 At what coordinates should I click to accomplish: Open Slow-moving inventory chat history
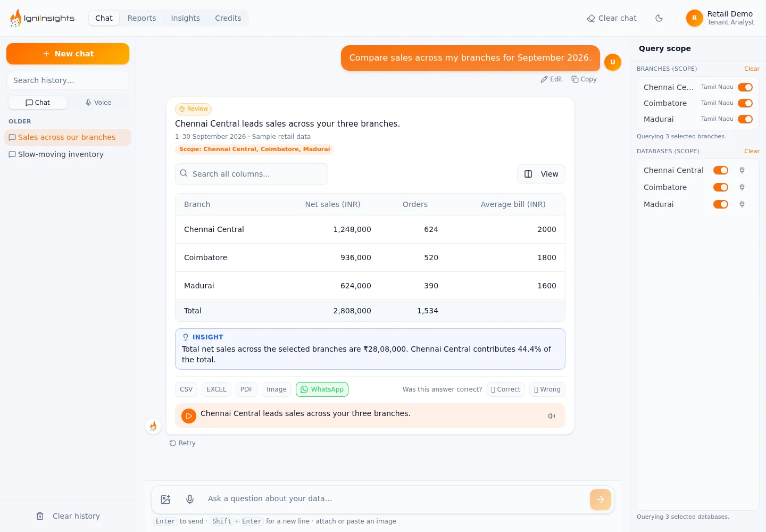coord(68,154)
